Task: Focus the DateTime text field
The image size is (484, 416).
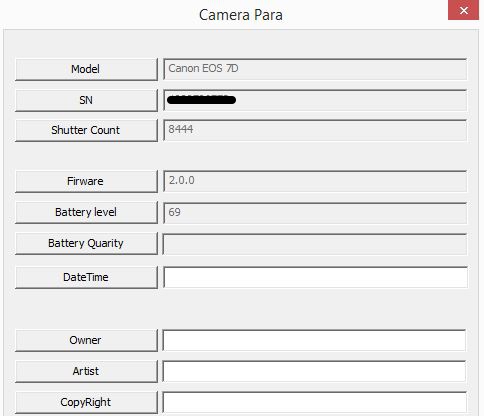Action: [315, 277]
